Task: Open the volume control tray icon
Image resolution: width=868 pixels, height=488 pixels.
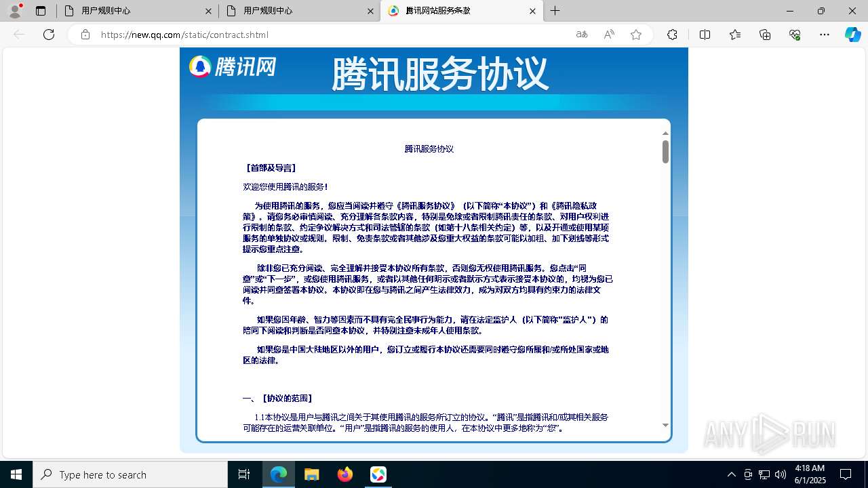Action: (781, 474)
